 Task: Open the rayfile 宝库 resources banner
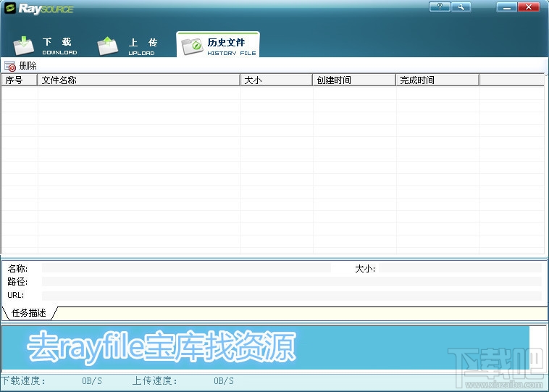point(265,348)
